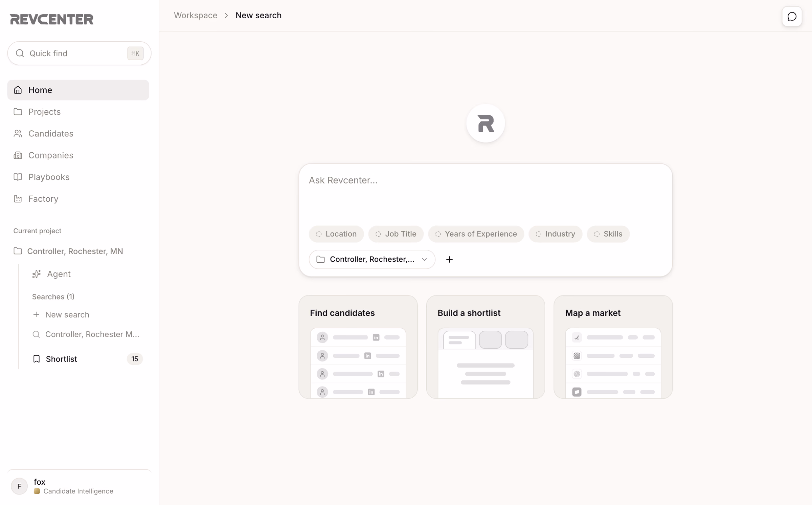The height and width of the screenshot is (505, 812).
Task: Click the Revcenter R logo circle
Action: pos(486,123)
